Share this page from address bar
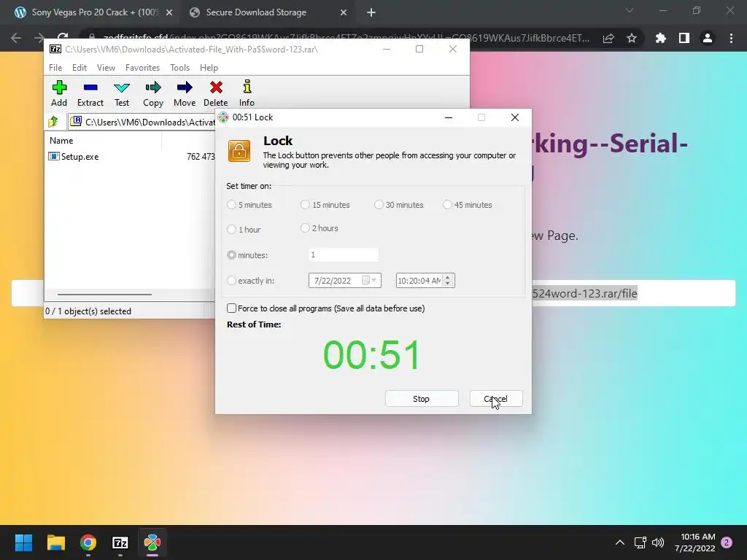Screen dimensions: 747x560 coord(608,38)
